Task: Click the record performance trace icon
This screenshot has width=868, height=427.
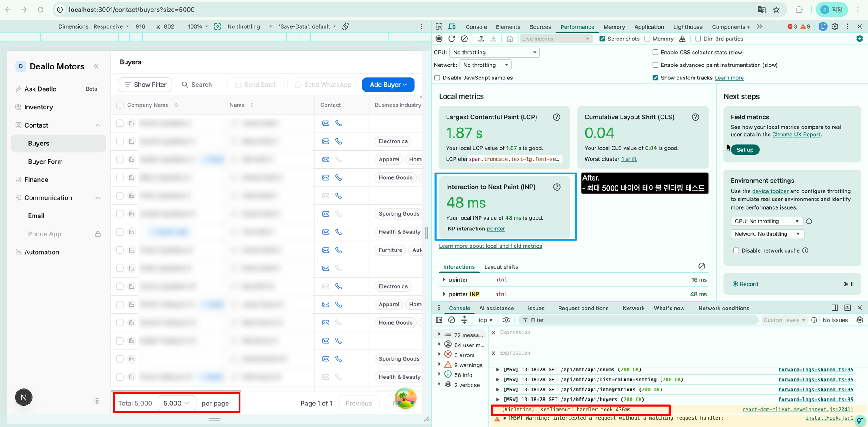Action: (x=439, y=39)
